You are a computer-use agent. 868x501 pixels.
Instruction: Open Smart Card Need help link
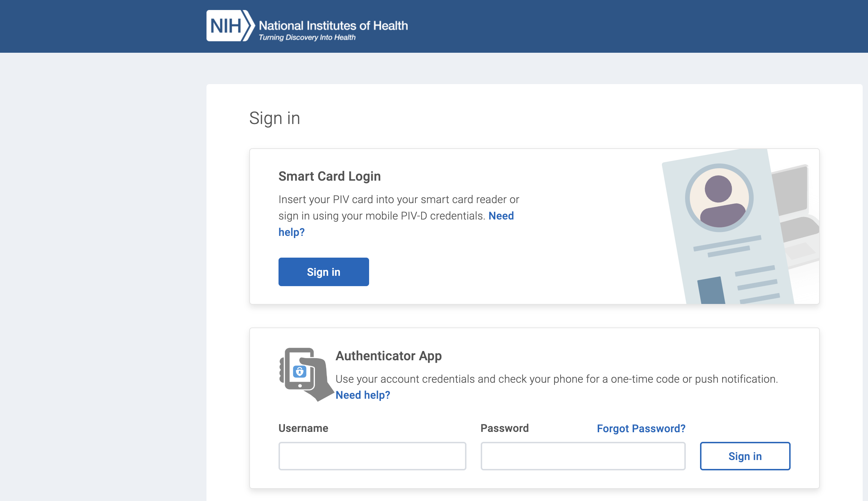[x=501, y=216]
